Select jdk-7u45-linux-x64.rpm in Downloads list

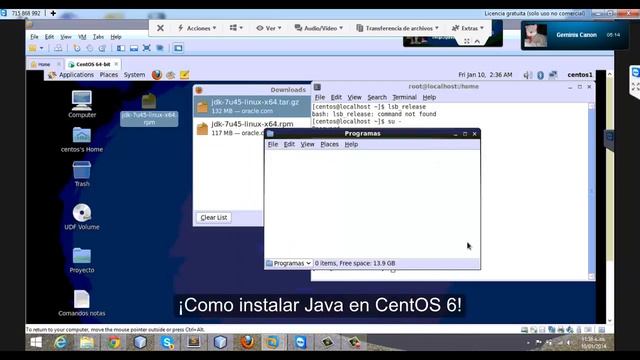pos(252,128)
